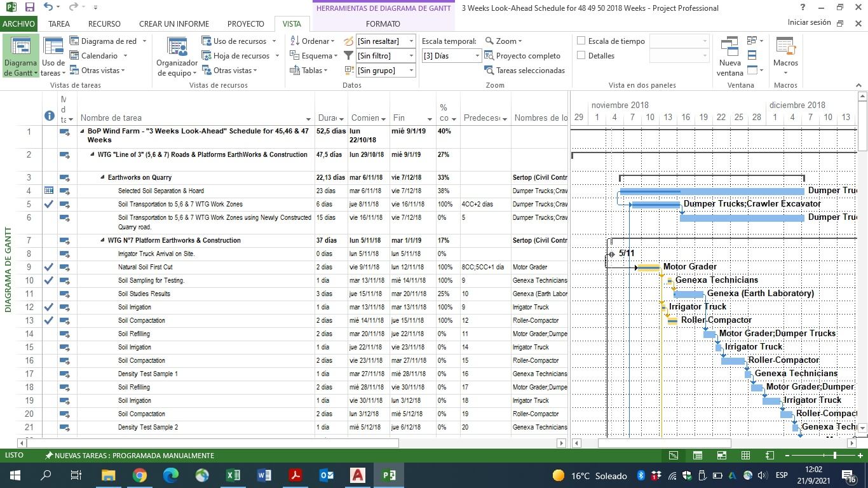Open Excel from the Windows taskbar
Screen dimensions: 868x488
pos(233,475)
